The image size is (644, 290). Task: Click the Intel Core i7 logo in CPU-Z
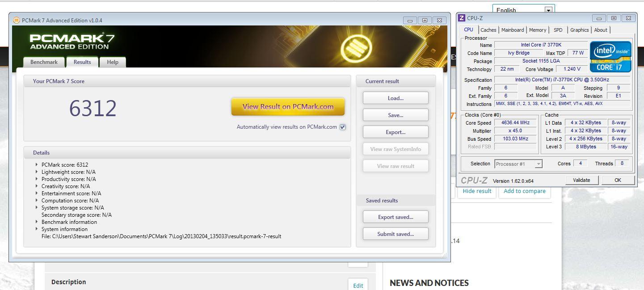[x=610, y=57]
